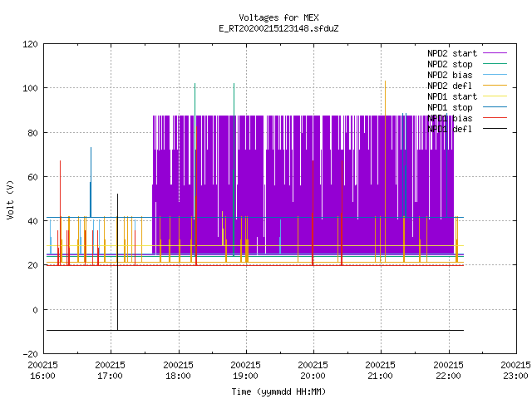
Task: Click the -20 y-axis tick label
Action: 30,354
